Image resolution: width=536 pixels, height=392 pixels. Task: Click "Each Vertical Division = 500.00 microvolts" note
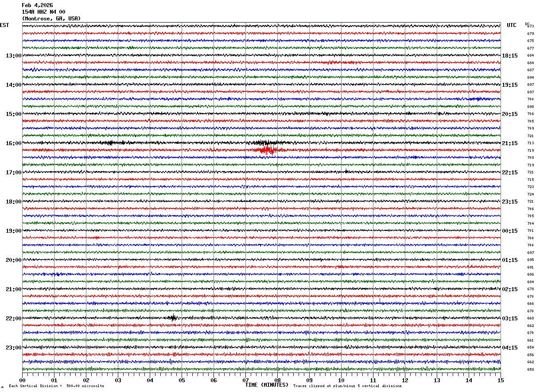point(56,386)
